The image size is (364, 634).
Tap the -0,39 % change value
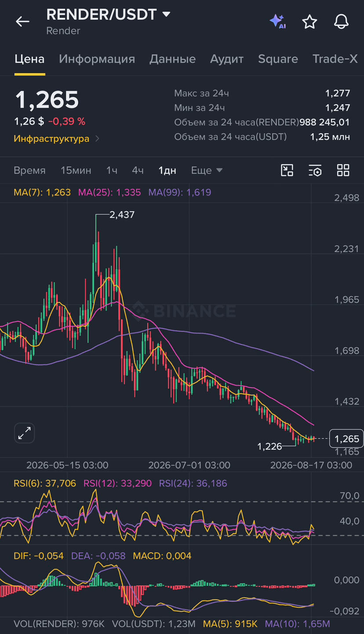click(x=67, y=121)
